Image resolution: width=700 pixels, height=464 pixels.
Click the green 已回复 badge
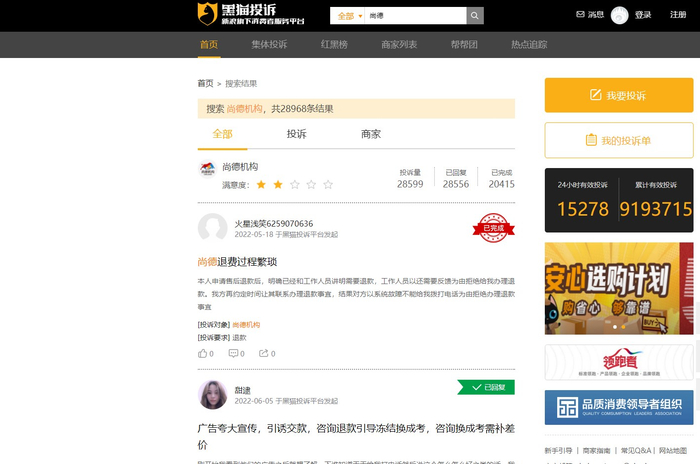(486, 387)
